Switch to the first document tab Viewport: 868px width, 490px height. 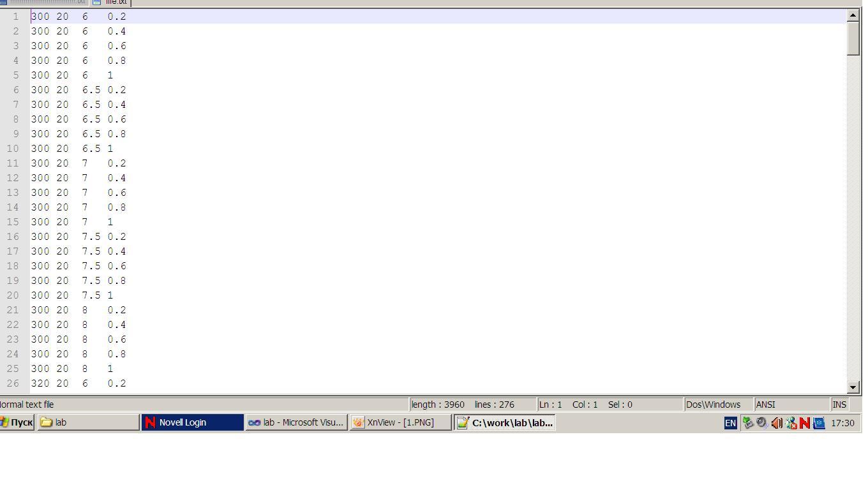point(45,2)
